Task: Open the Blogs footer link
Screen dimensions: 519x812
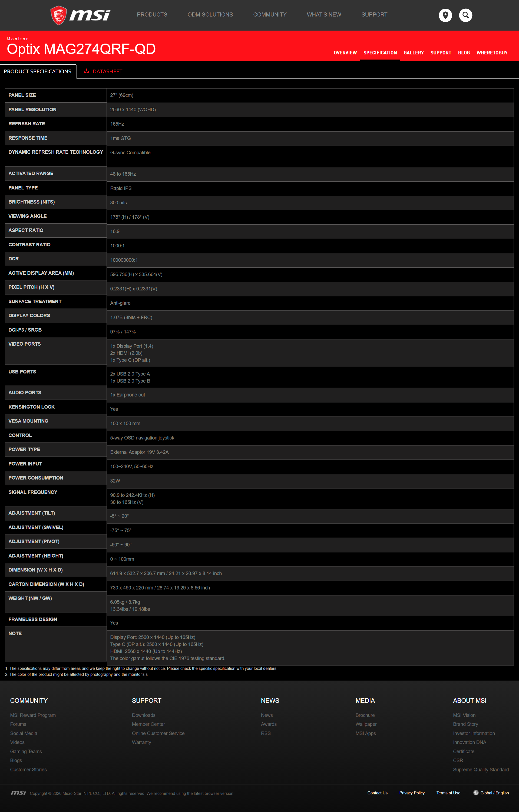Action: point(16,760)
